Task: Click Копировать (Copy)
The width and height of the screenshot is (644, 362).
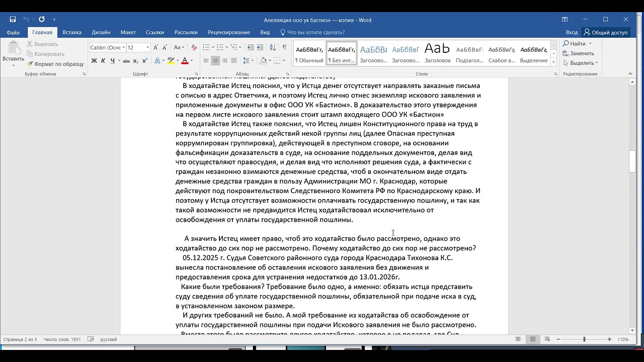Action: point(45,54)
